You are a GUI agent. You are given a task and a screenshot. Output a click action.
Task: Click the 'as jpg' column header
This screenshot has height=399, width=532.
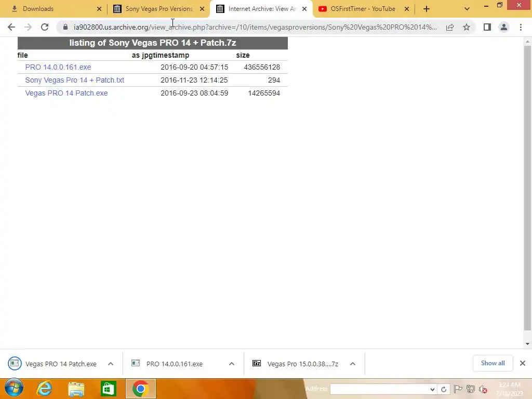[137, 55]
